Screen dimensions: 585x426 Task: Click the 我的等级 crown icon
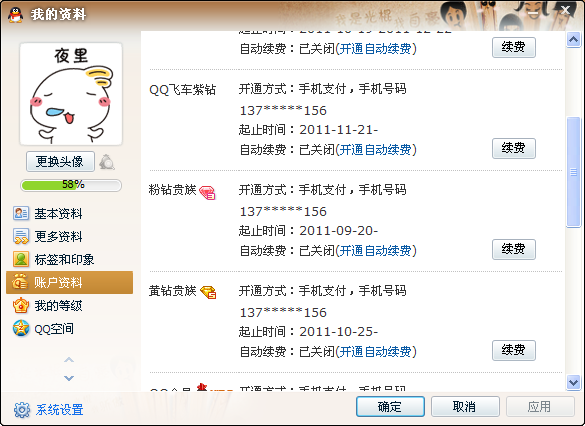coord(21,306)
